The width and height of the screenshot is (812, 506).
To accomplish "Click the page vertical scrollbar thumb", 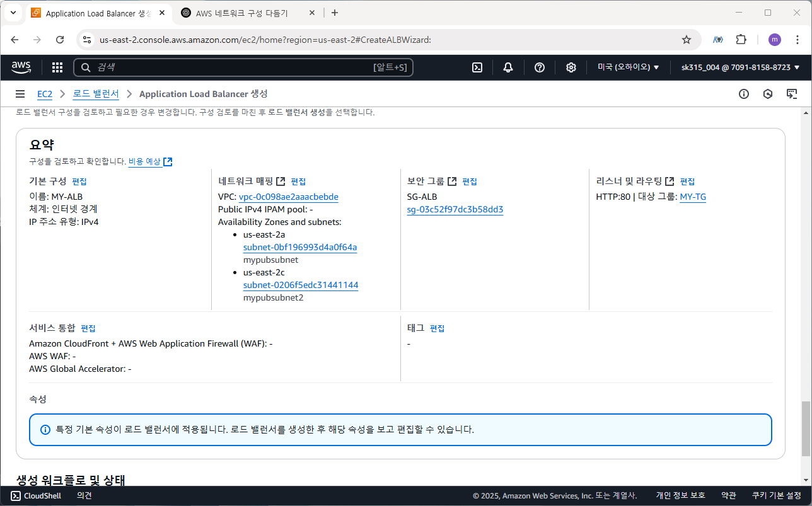I will point(806,428).
